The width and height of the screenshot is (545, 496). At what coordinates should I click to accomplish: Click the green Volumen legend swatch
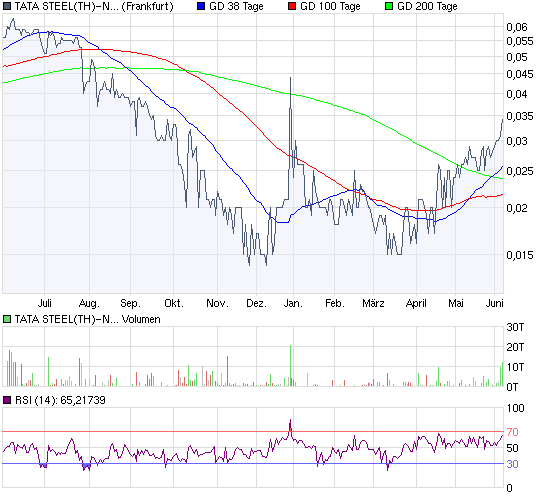[7, 319]
